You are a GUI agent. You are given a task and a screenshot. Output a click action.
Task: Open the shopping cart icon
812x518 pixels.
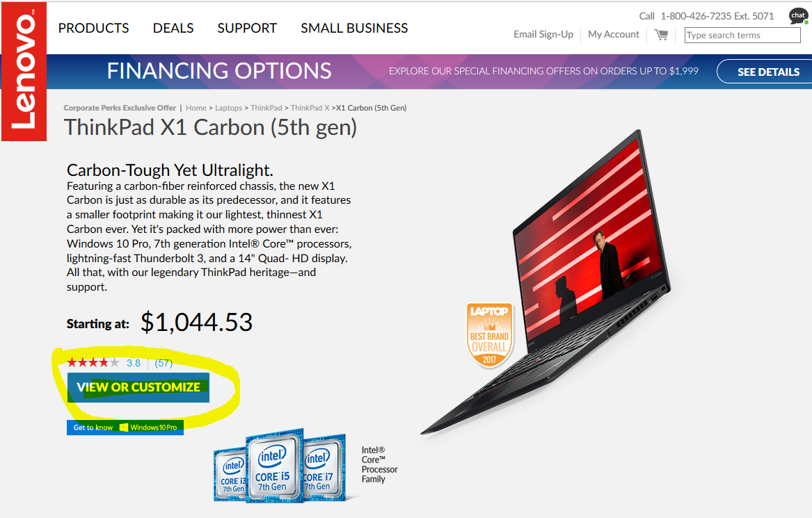tap(661, 35)
